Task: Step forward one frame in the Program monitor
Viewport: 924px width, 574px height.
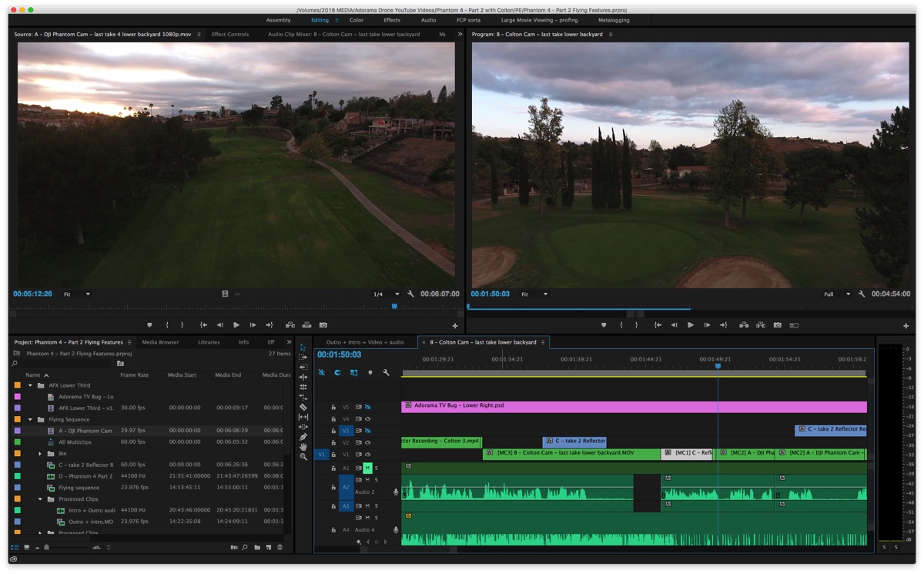Action: pyautogui.click(x=707, y=325)
